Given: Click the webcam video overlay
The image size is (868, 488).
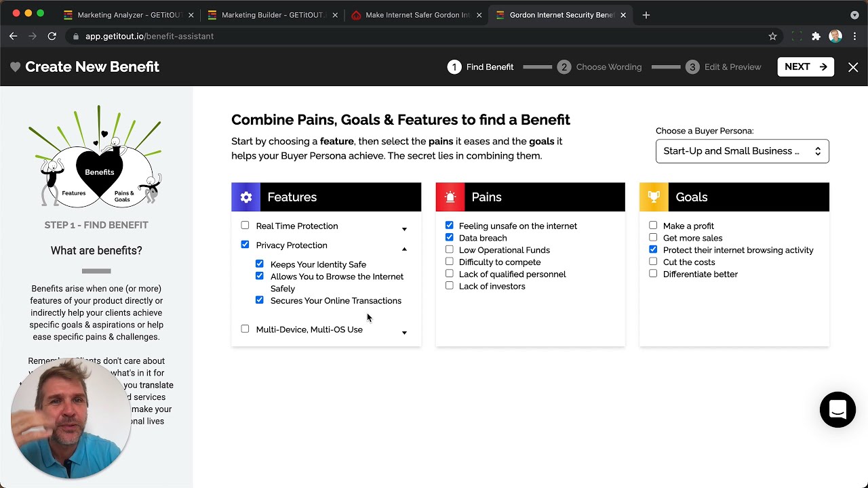Looking at the screenshot, I should click(x=71, y=418).
